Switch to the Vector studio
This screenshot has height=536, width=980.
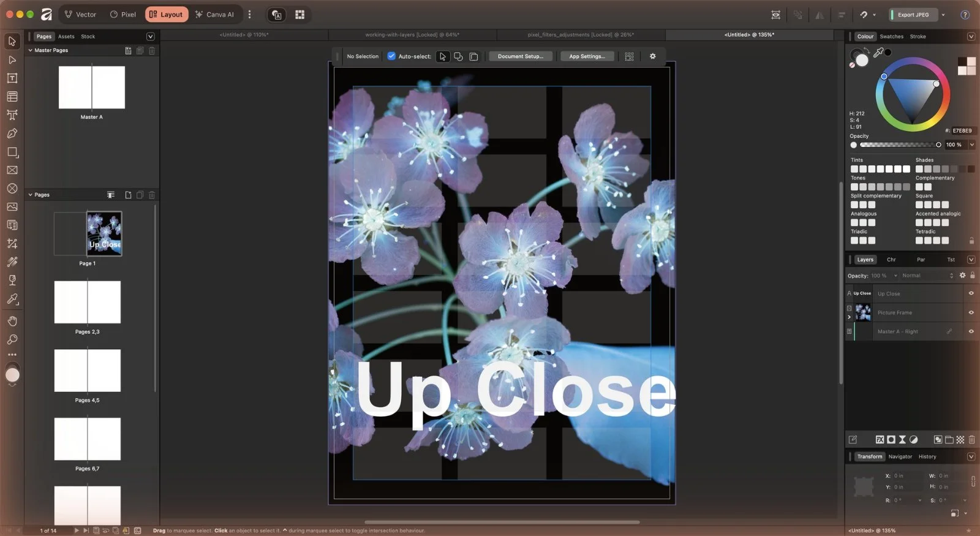[80, 14]
